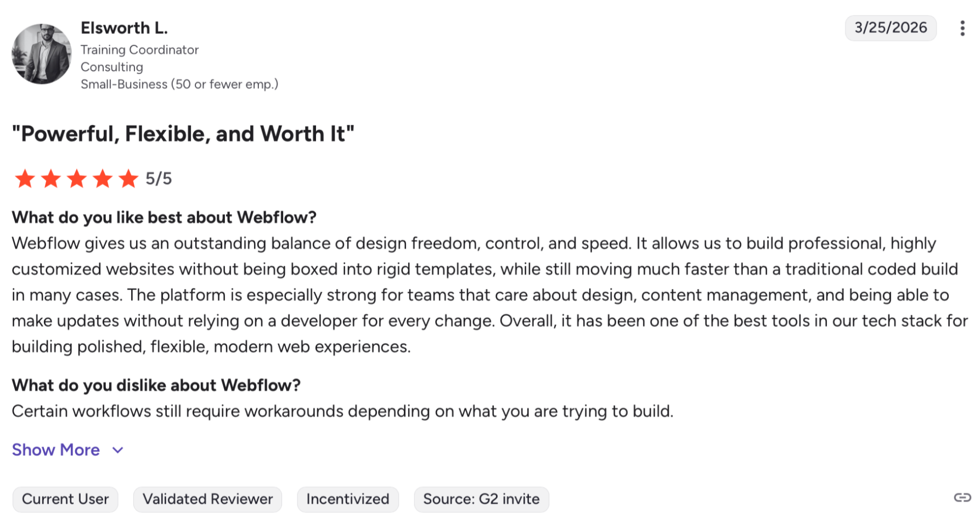This screenshot has height=525, width=980.
Task: Click Elsworth L.'s profile photo
Action: (42, 54)
